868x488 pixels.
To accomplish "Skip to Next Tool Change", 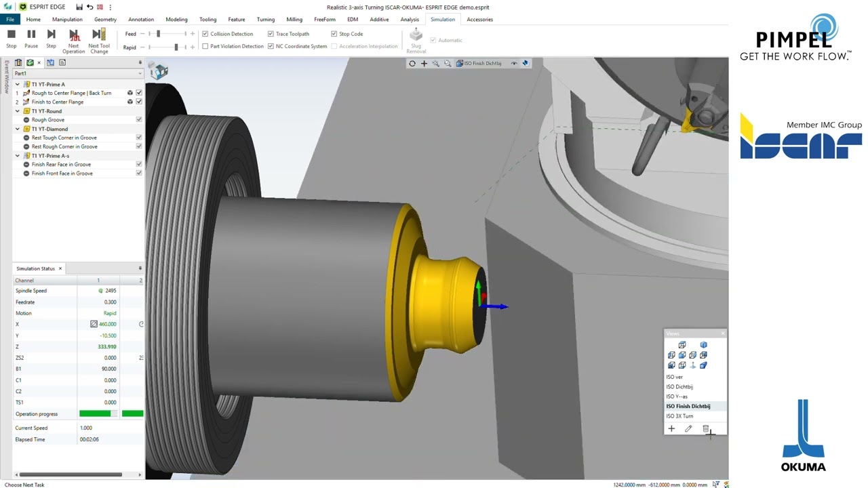I will tap(99, 41).
